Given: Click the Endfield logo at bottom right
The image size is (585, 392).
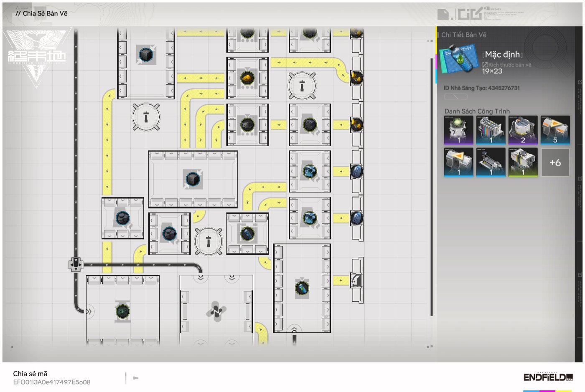Looking at the screenshot, I should pyautogui.click(x=548, y=377).
